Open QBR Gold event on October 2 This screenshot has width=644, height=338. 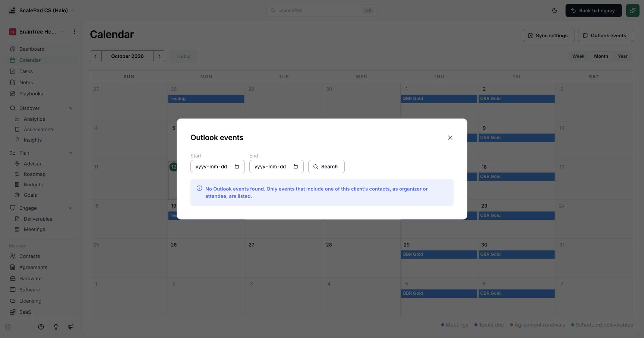pos(517,99)
